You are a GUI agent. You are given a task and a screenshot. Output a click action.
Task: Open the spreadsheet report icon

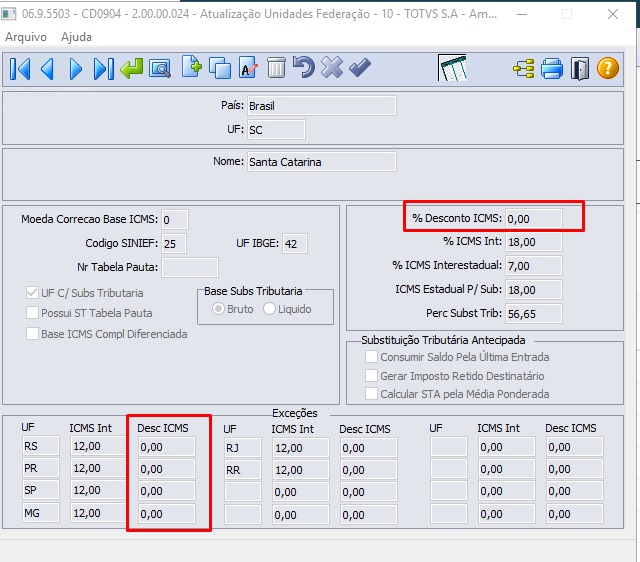pos(452,68)
